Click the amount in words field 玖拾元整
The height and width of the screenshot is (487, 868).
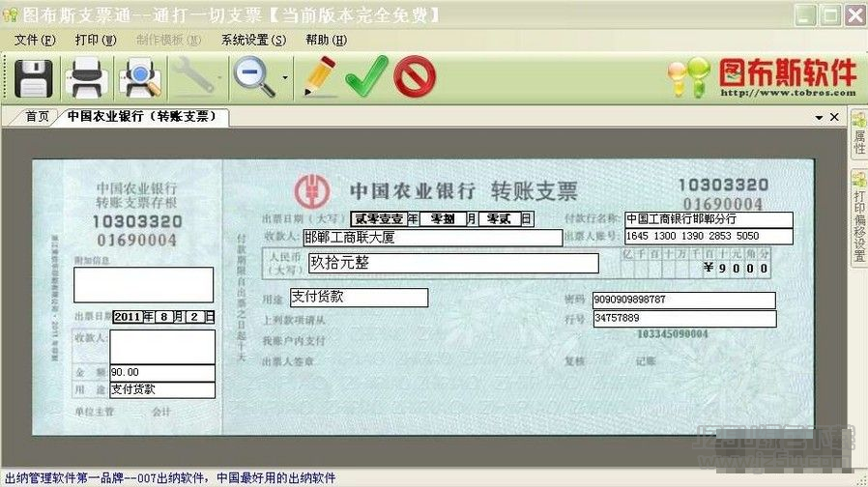(x=453, y=263)
